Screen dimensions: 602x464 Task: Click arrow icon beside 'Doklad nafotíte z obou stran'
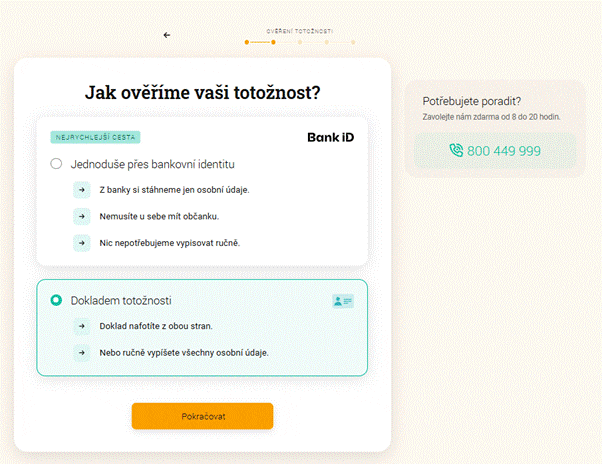[82, 326]
